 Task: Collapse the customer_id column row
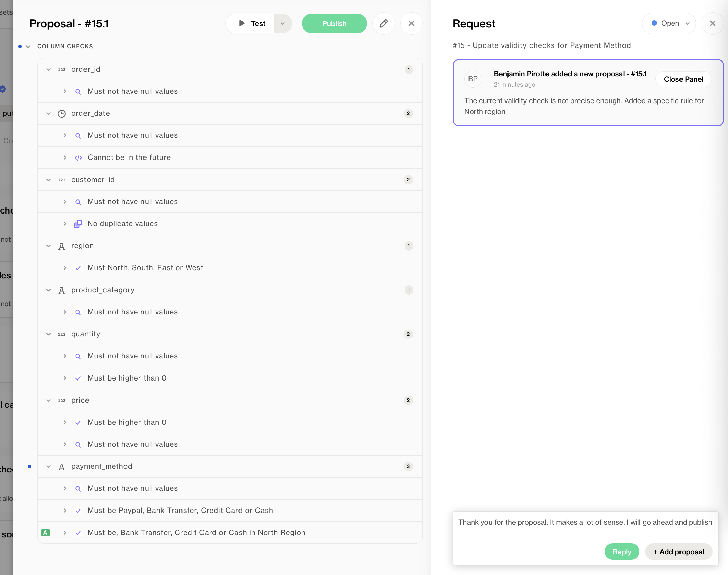pos(49,180)
